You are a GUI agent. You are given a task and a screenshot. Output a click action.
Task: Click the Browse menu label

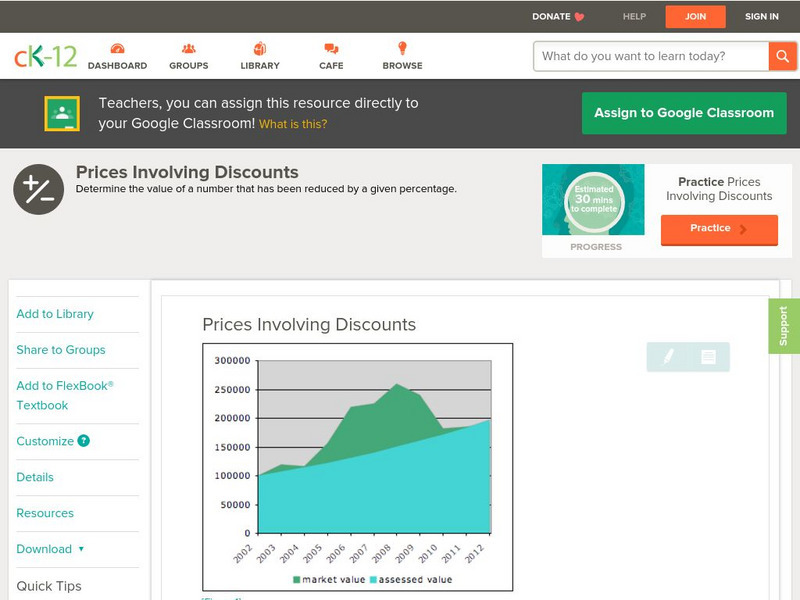tap(403, 66)
